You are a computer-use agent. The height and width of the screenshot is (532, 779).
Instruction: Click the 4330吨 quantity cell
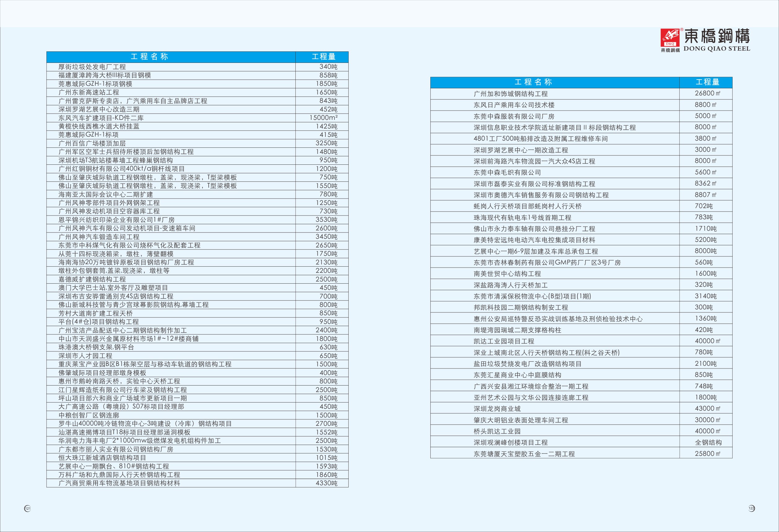[326, 483]
